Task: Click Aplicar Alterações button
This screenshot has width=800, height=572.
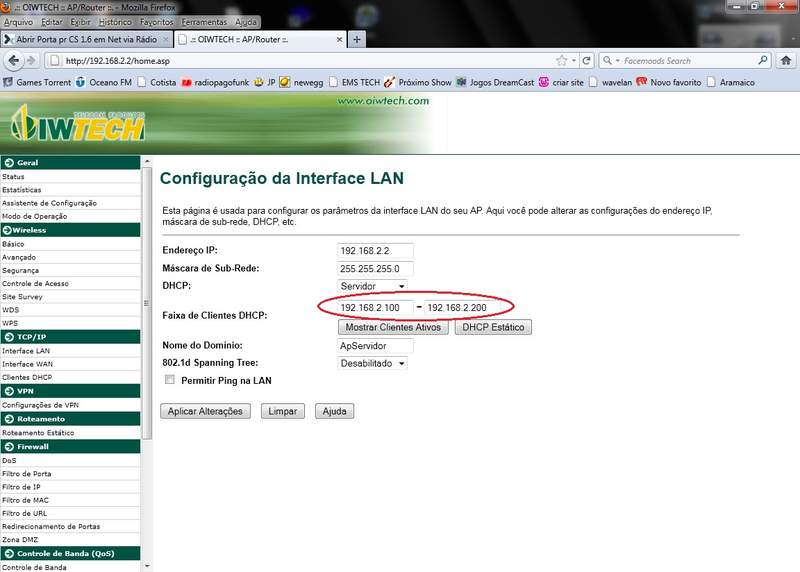Action: click(x=205, y=411)
